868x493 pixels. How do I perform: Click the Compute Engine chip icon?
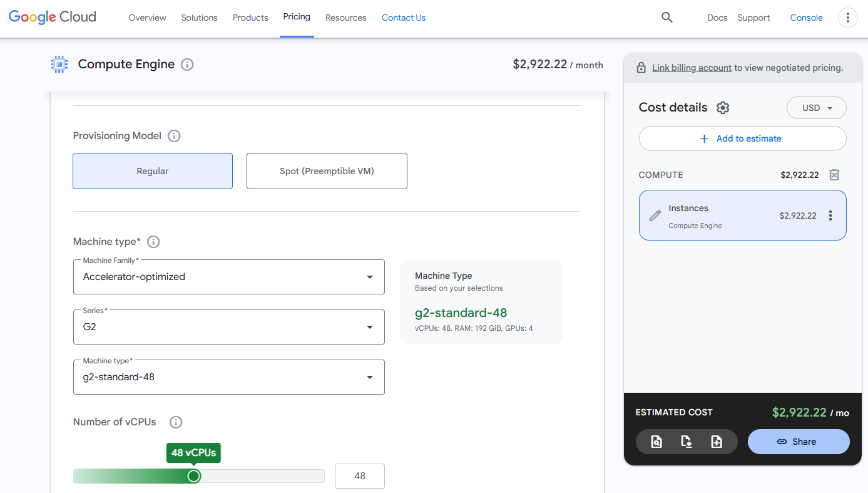pyautogui.click(x=59, y=65)
